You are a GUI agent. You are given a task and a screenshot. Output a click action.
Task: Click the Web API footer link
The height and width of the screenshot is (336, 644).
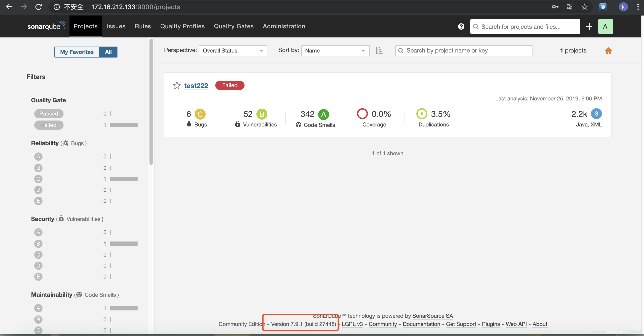point(516,324)
